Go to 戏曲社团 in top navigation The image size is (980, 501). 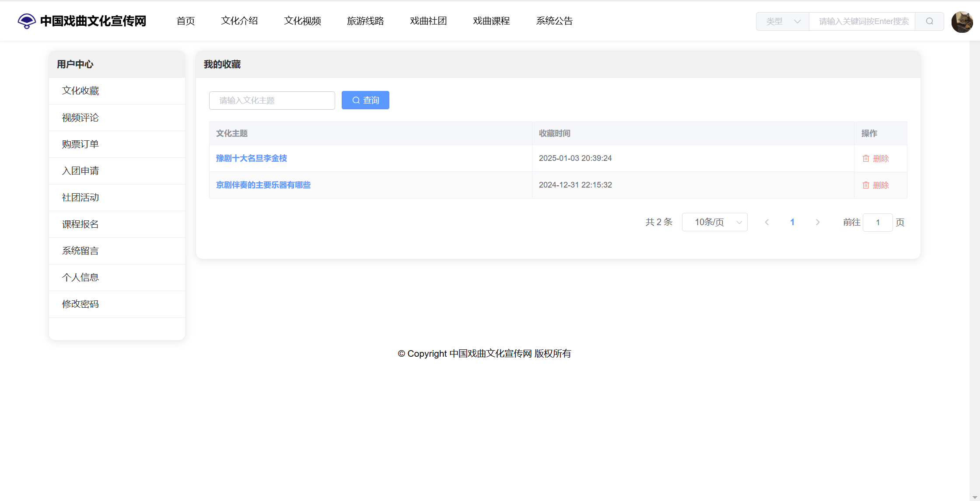(x=428, y=21)
